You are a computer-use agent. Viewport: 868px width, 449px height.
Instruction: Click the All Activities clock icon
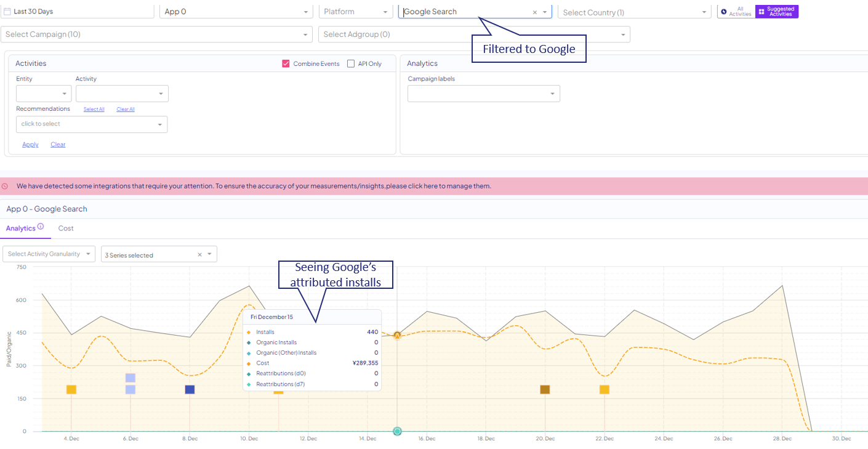coord(724,12)
